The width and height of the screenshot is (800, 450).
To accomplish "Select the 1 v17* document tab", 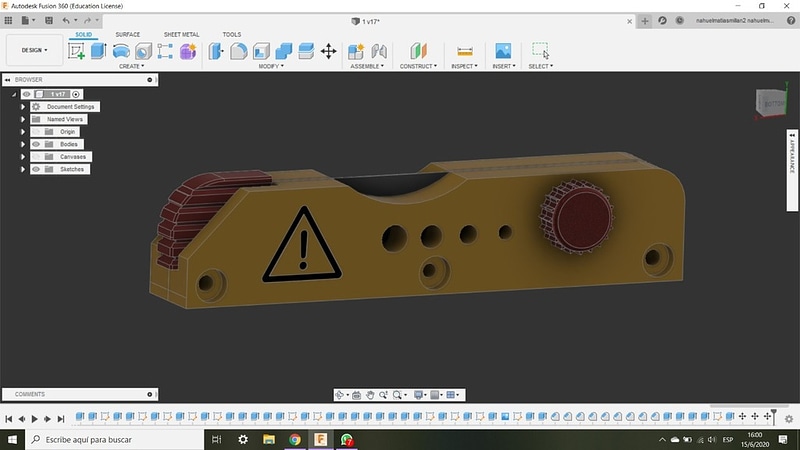I will [365, 21].
